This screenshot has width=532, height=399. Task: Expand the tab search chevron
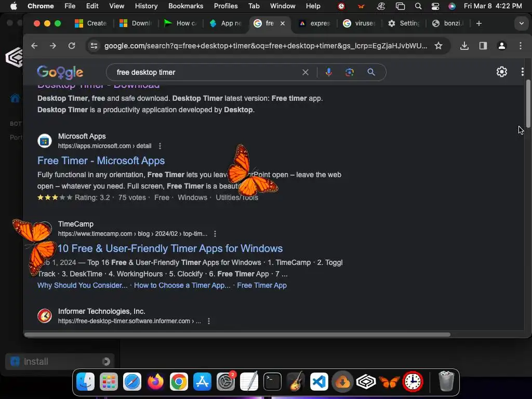(522, 23)
